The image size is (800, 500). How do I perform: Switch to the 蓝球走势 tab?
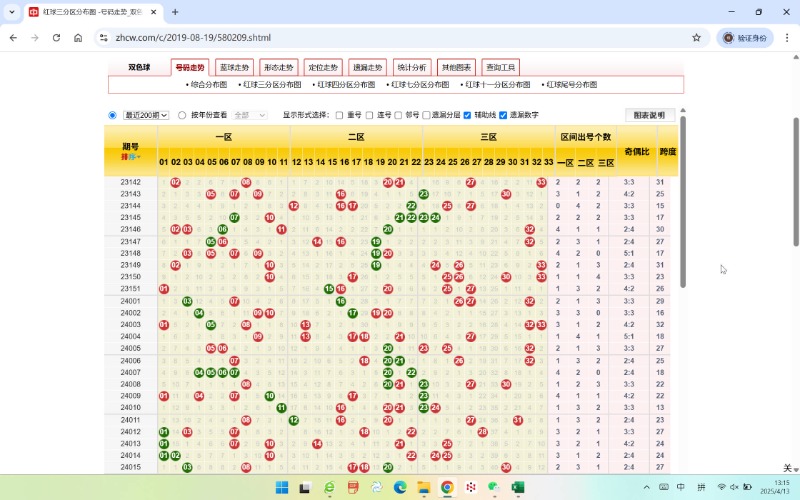tap(233, 68)
